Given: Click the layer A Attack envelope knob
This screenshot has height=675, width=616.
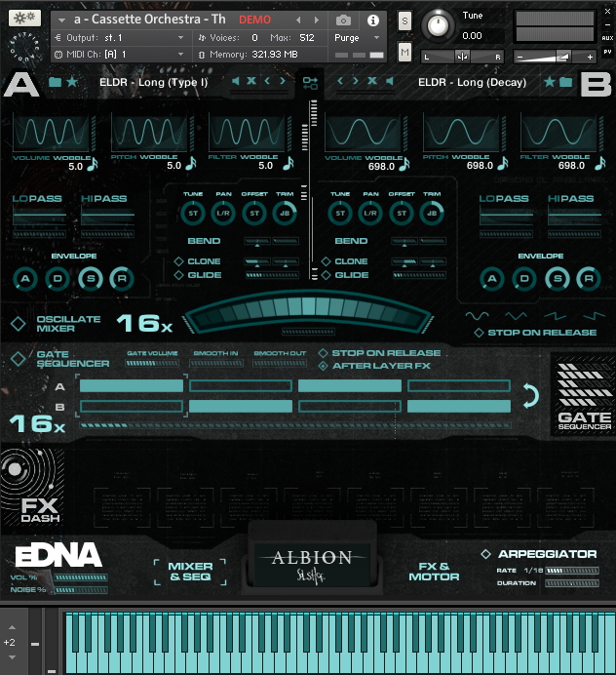Looking at the screenshot, I should [x=25, y=279].
